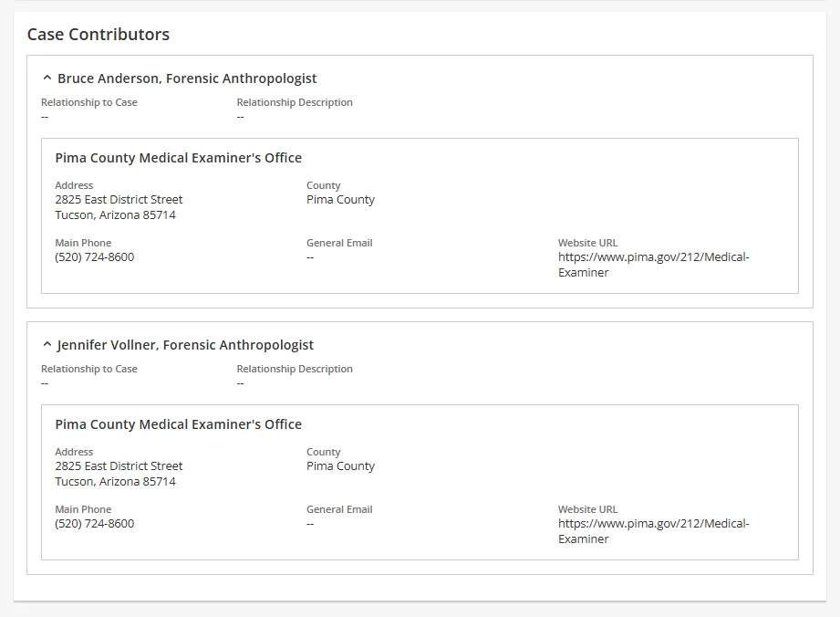
Task: Click the Relationship Description label under Bruce Anderson
Action: 295,102
